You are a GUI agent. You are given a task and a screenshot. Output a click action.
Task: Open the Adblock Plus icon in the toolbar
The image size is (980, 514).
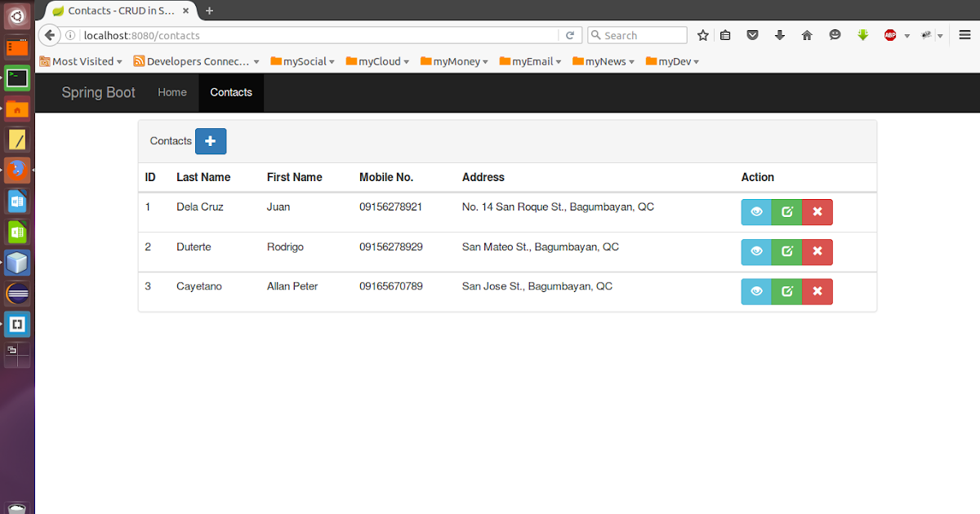point(892,35)
